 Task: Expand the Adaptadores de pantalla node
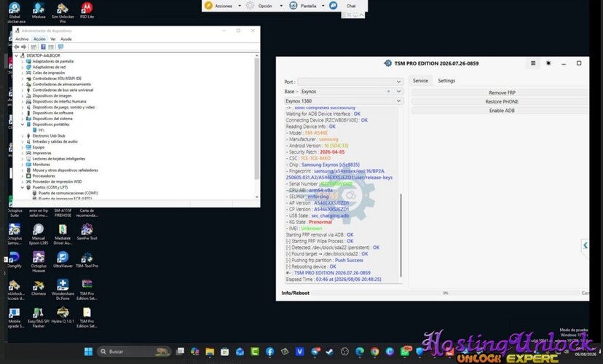tap(23, 61)
